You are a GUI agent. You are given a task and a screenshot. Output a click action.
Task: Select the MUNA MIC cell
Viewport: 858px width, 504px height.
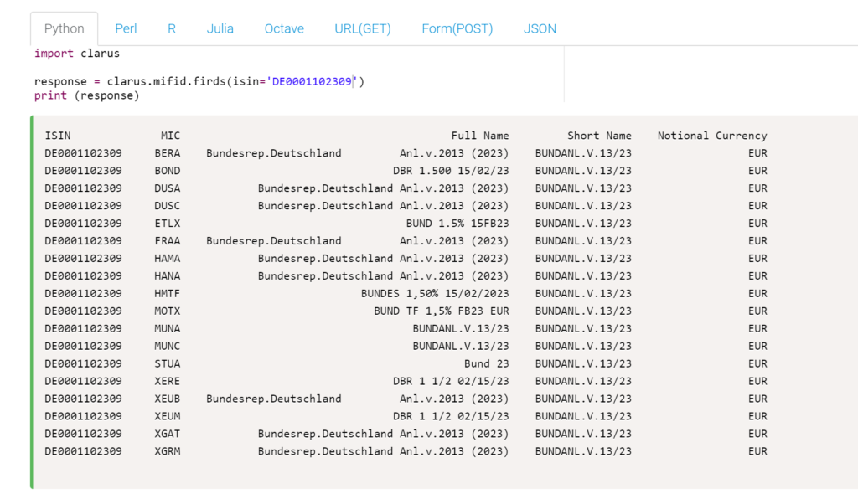(x=167, y=328)
